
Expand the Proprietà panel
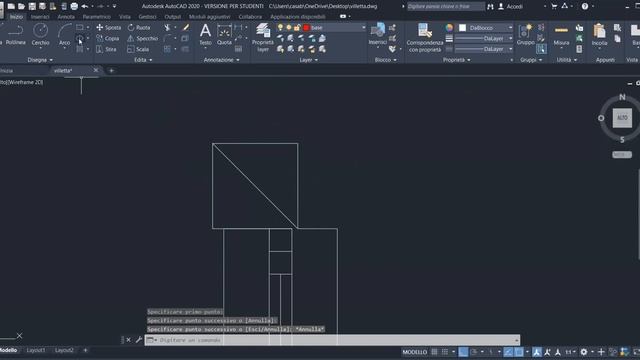(x=456, y=60)
